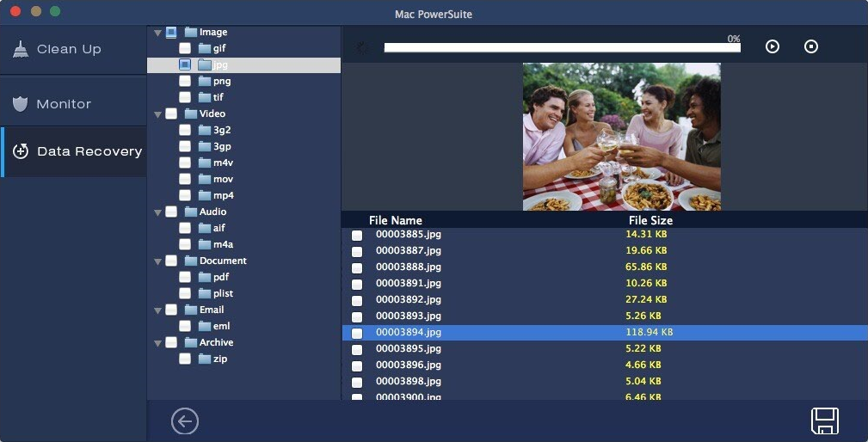
Task: Click the mp4 folder icon
Action: [205, 195]
